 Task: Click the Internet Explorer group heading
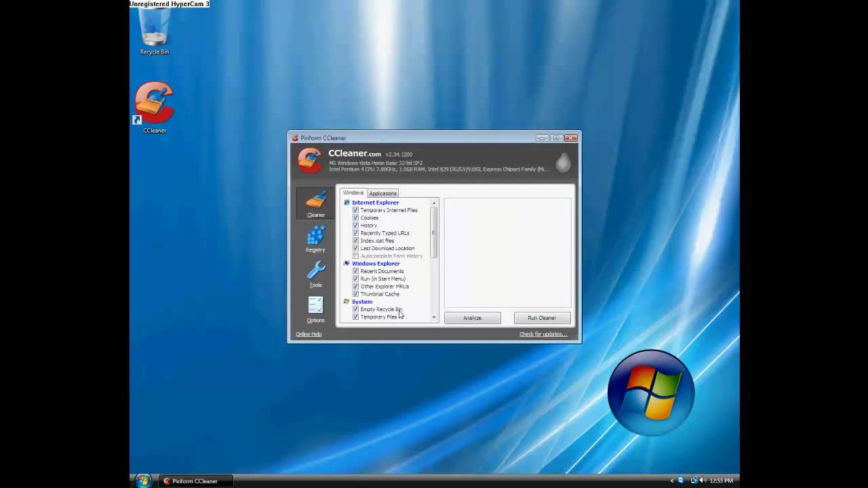tap(375, 203)
